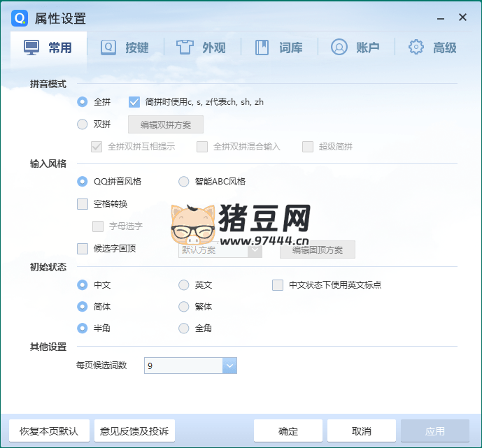Toggle 超级简拼 checkbox
Image resolution: width=482 pixels, height=448 pixels.
(308, 147)
